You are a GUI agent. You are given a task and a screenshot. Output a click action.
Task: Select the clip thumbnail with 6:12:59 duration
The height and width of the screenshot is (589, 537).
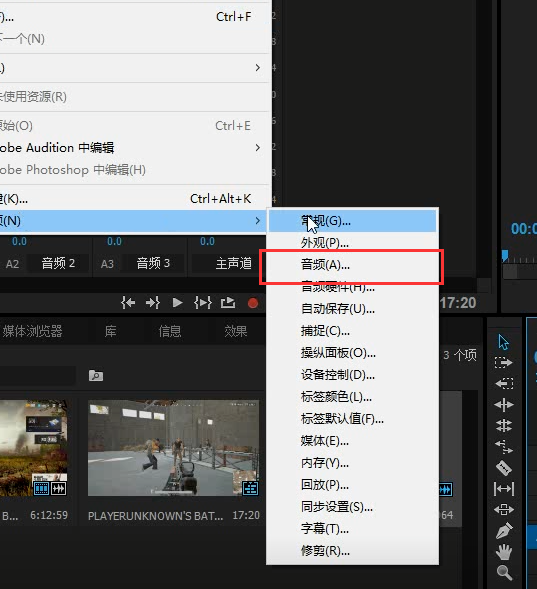(34, 448)
